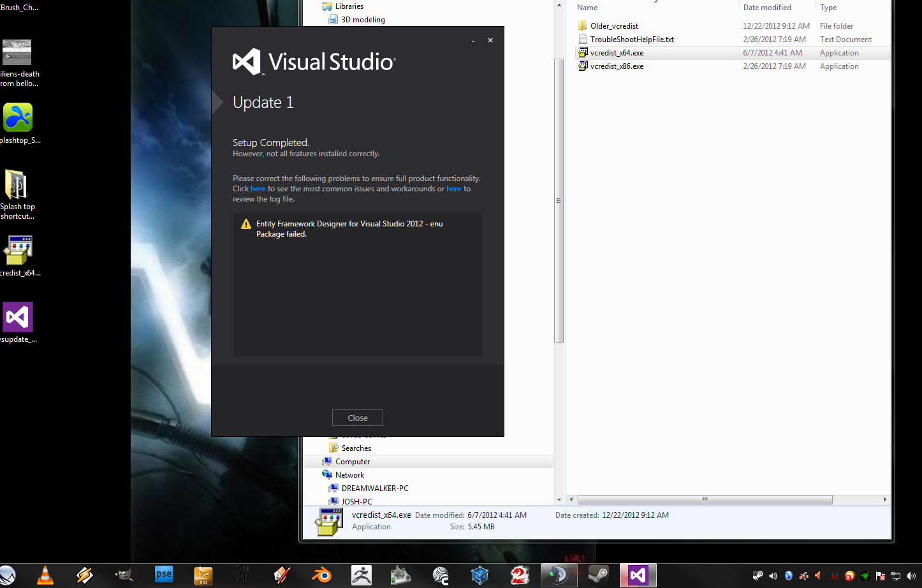Viewport: 922px width, 588px height.
Task: Click the 'Text Document' type of TroubleShootHelpFile.txt
Action: (x=845, y=40)
